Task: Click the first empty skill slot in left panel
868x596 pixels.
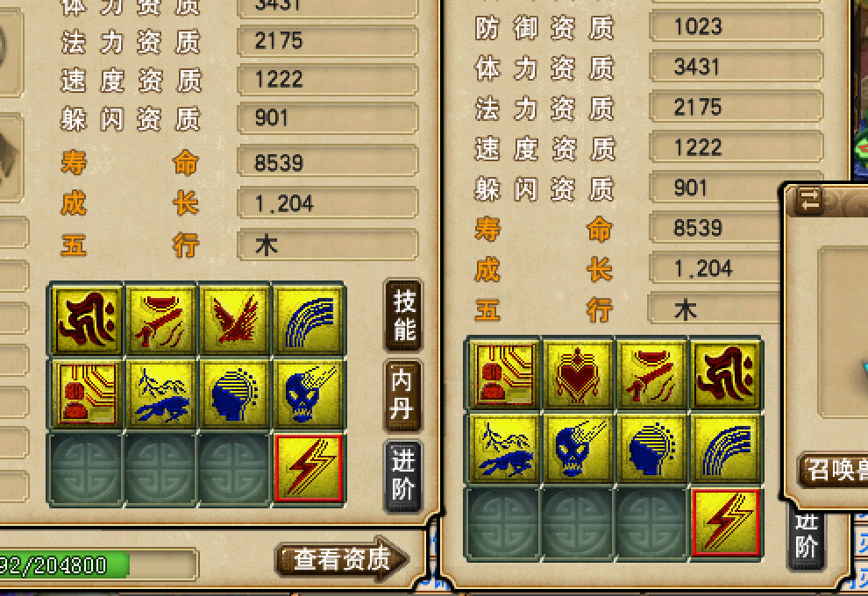Action: (86, 468)
